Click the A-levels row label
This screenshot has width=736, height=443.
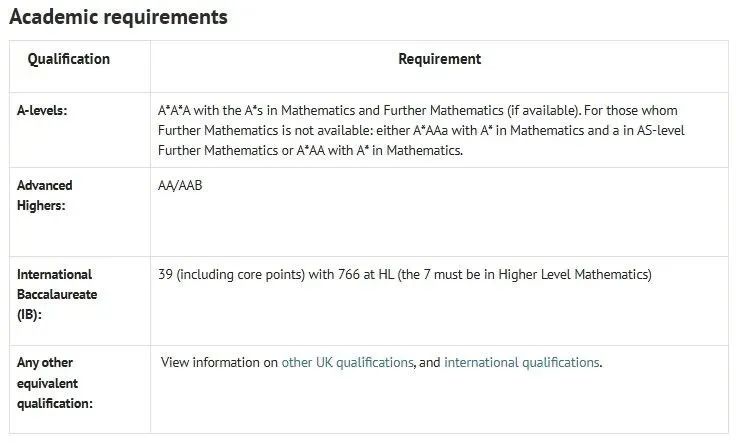point(42,110)
